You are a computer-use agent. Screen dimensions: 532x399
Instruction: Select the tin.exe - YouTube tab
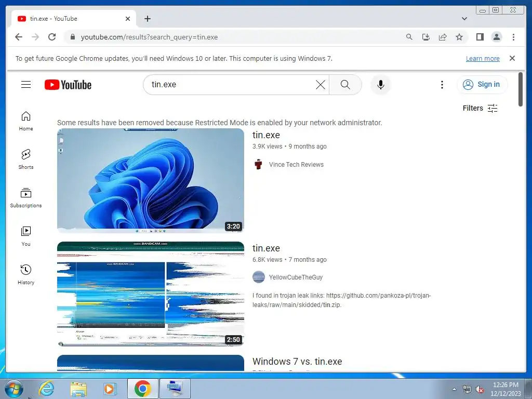click(x=74, y=19)
